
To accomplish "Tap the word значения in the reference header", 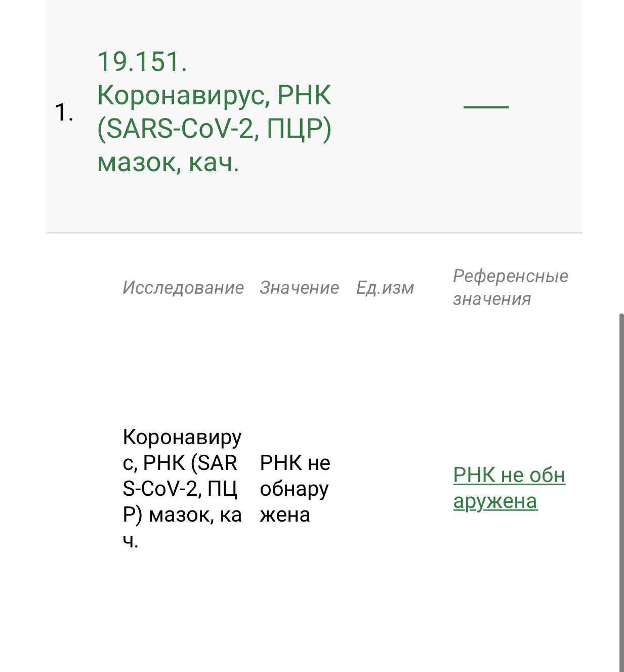I will click(x=492, y=299).
